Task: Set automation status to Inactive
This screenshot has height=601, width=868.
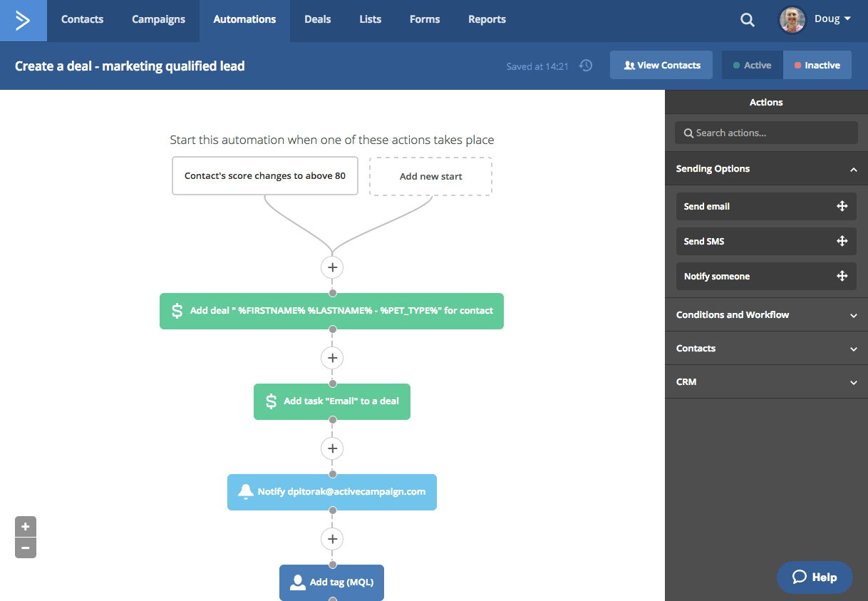Action: 817,65
